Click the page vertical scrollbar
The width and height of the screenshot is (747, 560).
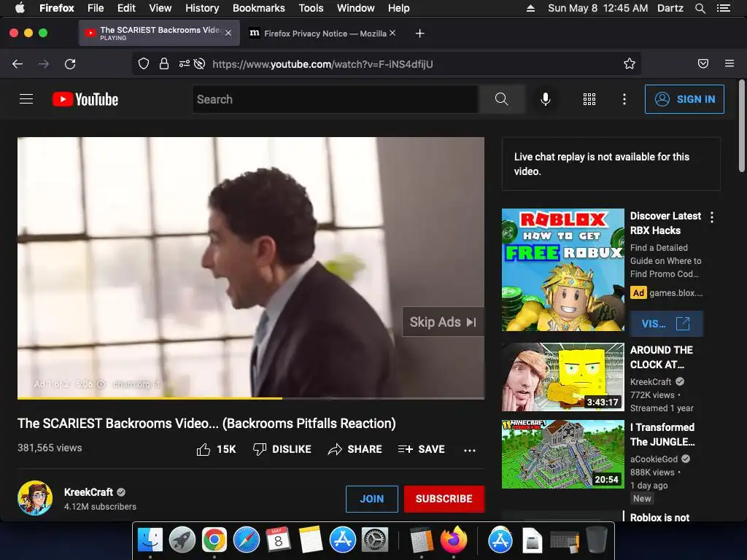coord(741,126)
